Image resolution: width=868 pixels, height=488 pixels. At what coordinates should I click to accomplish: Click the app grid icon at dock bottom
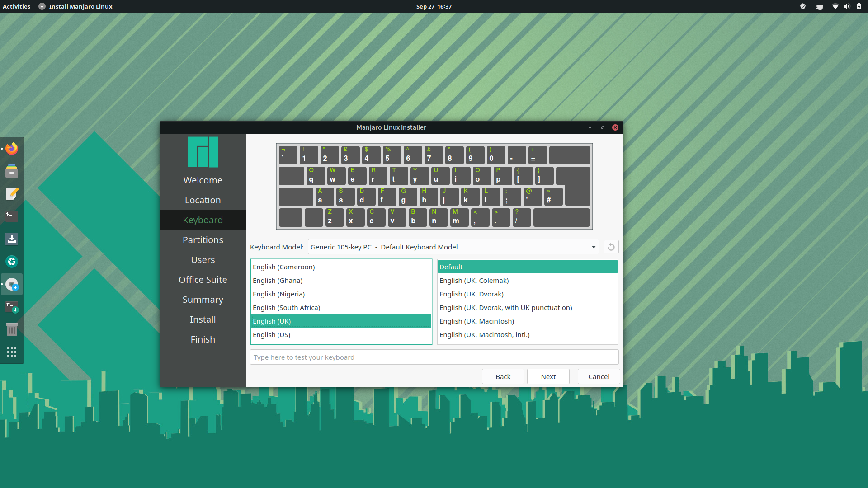point(12,352)
